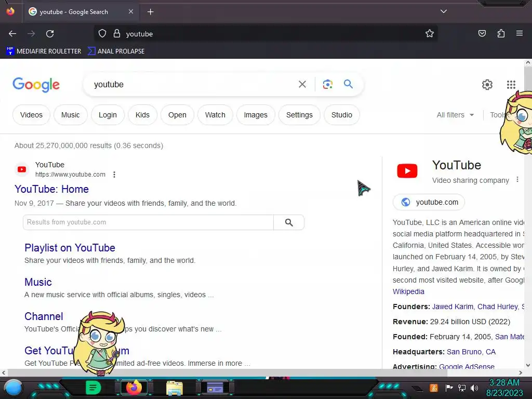
Task: Open the Wikipedia source link
Action: (x=408, y=291)
